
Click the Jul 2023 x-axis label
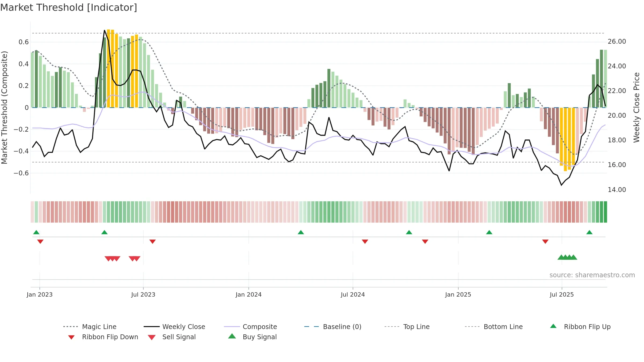[x=143, y=294]
